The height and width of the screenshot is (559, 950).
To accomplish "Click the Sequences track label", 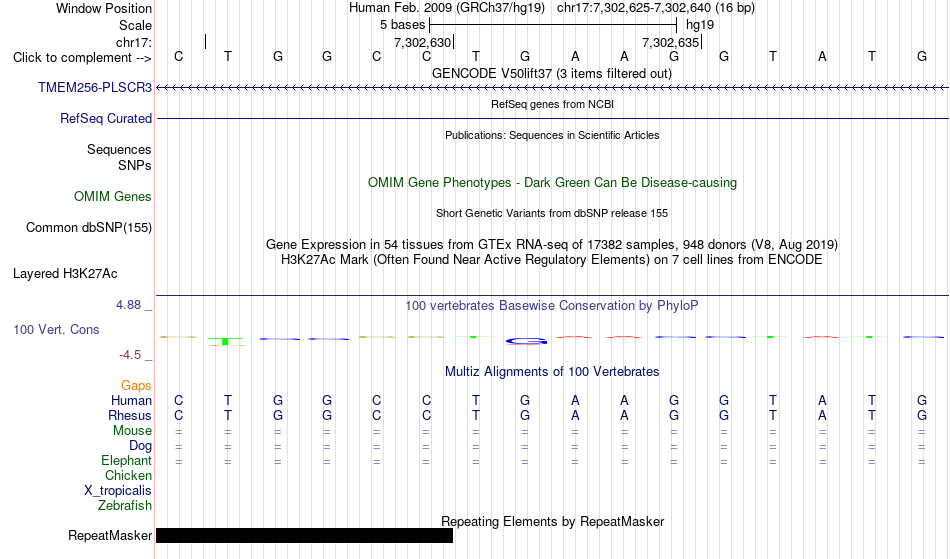I will point(119,150).
